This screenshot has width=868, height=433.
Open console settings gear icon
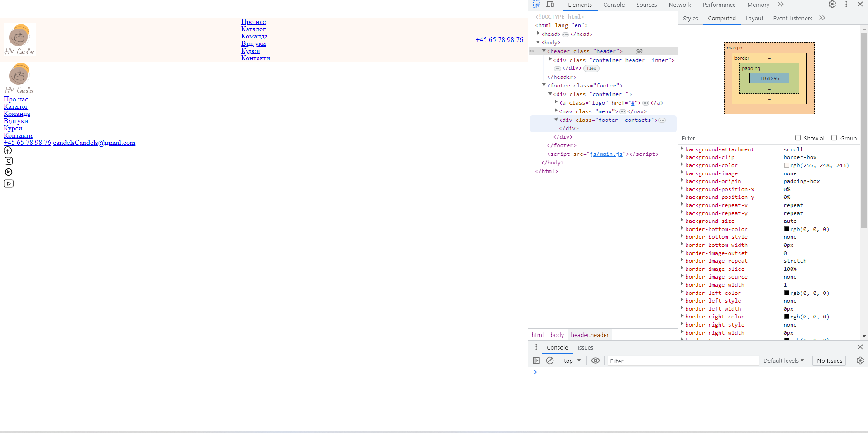tap(860, 361)
